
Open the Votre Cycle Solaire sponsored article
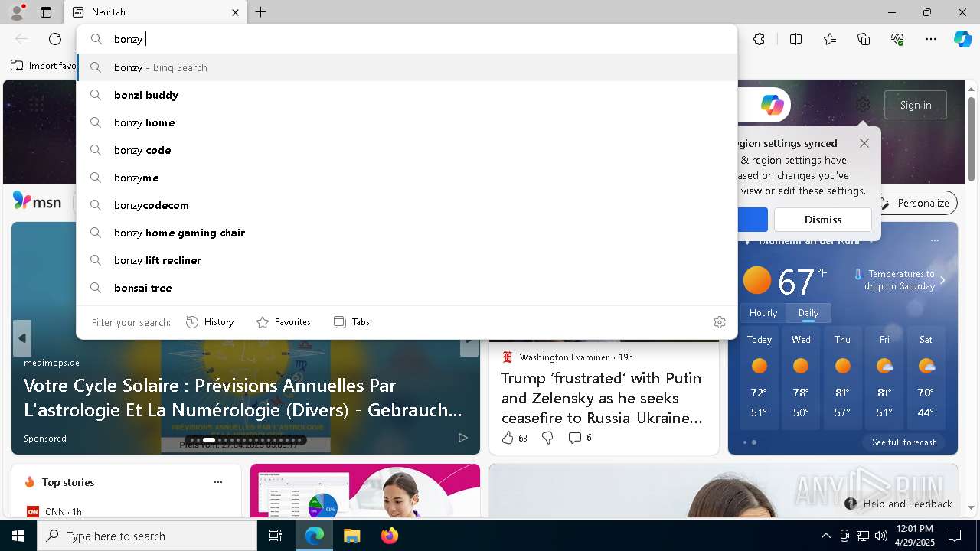click(x=243, y=397)
